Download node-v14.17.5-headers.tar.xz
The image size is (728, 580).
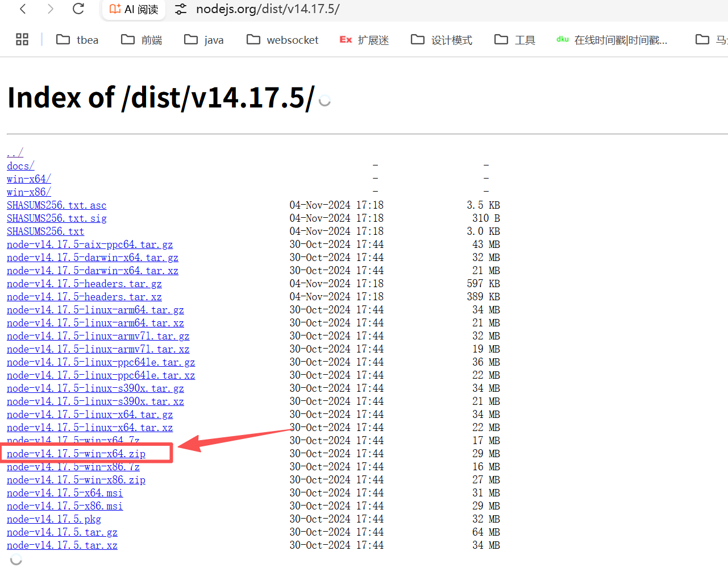pyautogui.click(x=84, y=296)
